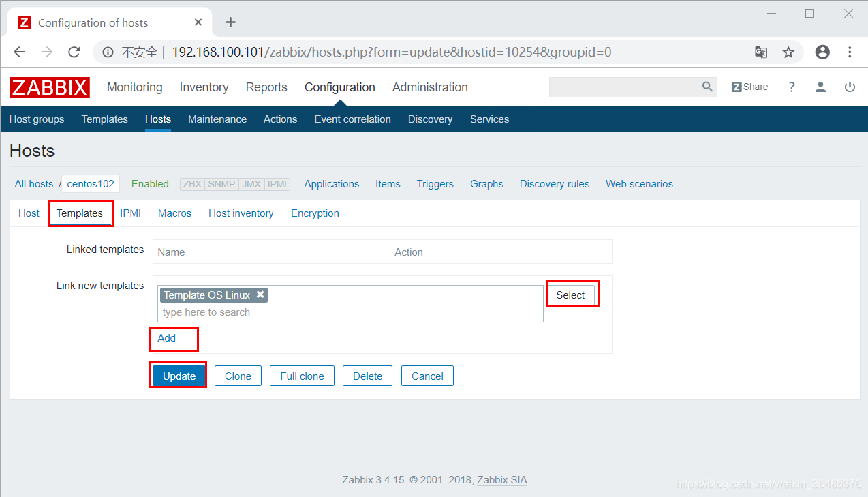Click the Full clone button
Viewport: 868px width, 497px height.
pyautogui.click(x=302, y=376)
